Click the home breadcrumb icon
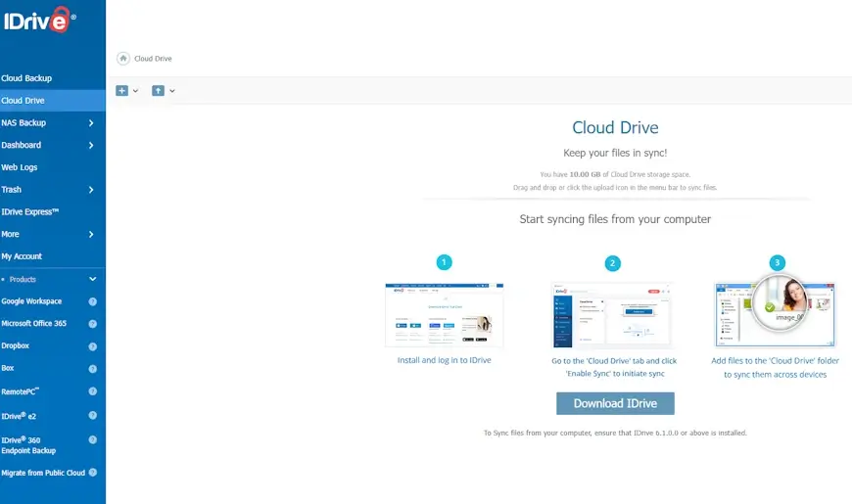 [123, 58]
